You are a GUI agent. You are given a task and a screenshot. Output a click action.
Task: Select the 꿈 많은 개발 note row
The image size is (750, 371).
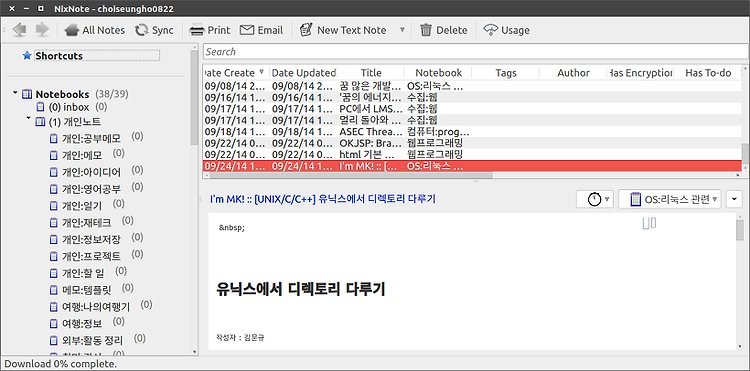pos(472,87)
